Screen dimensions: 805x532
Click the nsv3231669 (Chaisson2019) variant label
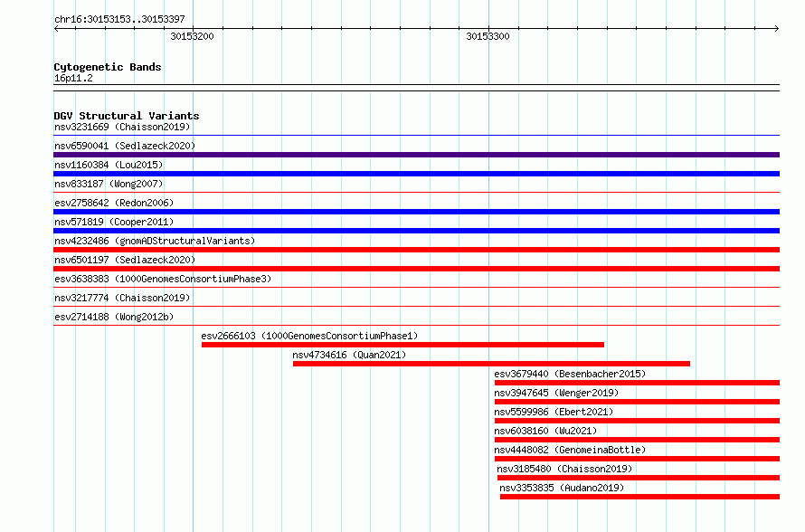pos(122,127)
